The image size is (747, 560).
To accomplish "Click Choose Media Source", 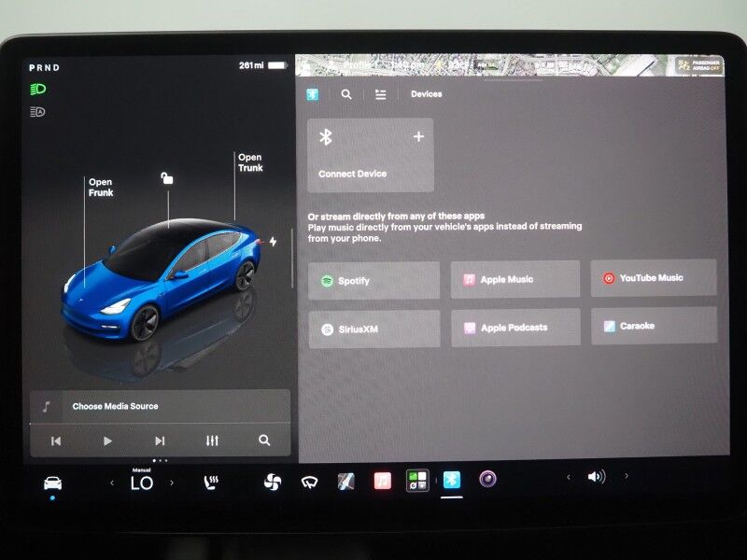I will click(x=115, y=406).
